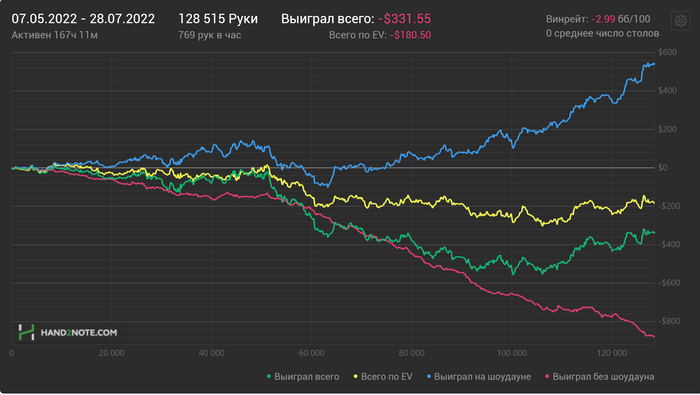Click the $0 y-axis label

click(x=663, y=168)
